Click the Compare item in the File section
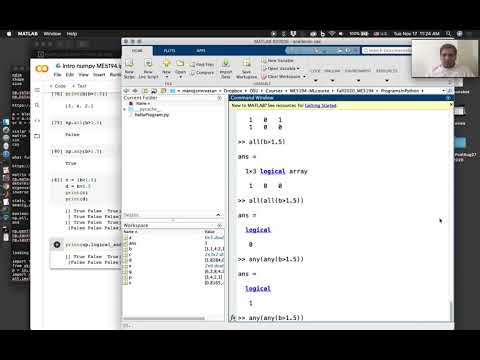This screenshot has width=480, height=360. [202, 72]
